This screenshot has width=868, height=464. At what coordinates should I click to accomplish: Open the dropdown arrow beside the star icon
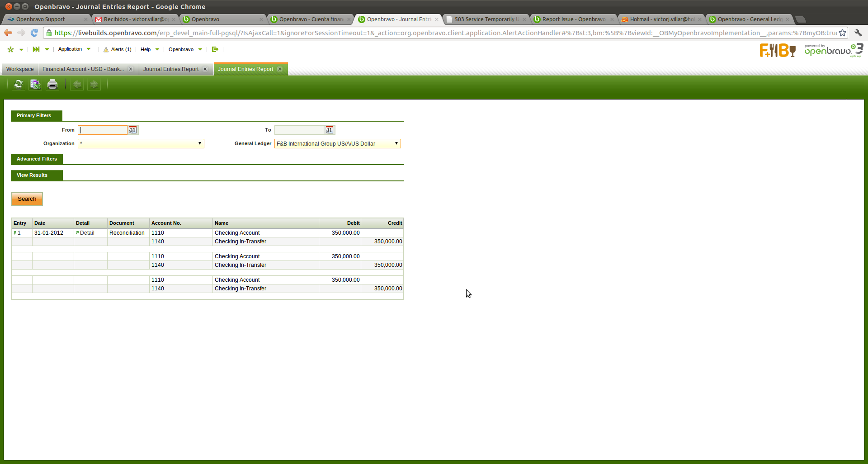pyautogui.click(x=21, y=49)
